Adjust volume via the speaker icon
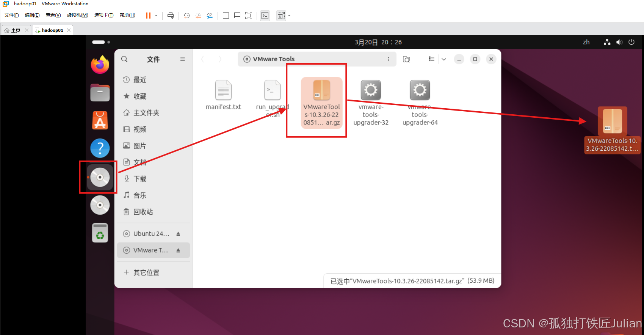 619,42
